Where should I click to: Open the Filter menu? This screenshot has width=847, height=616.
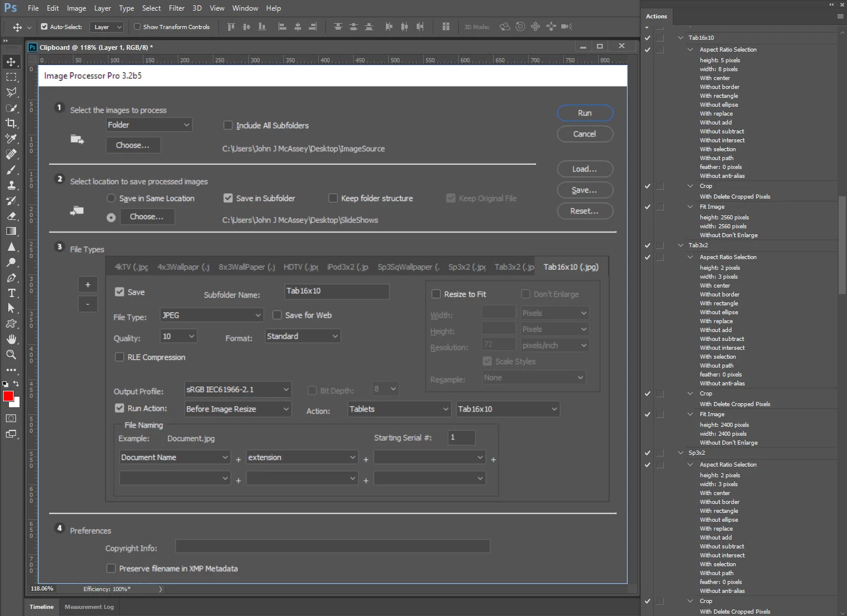pyautogui.click(x=177, y=8)
